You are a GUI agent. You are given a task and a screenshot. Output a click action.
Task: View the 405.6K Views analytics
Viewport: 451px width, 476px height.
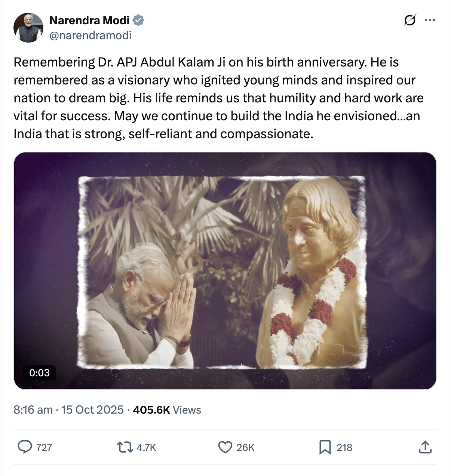(167, 410)
